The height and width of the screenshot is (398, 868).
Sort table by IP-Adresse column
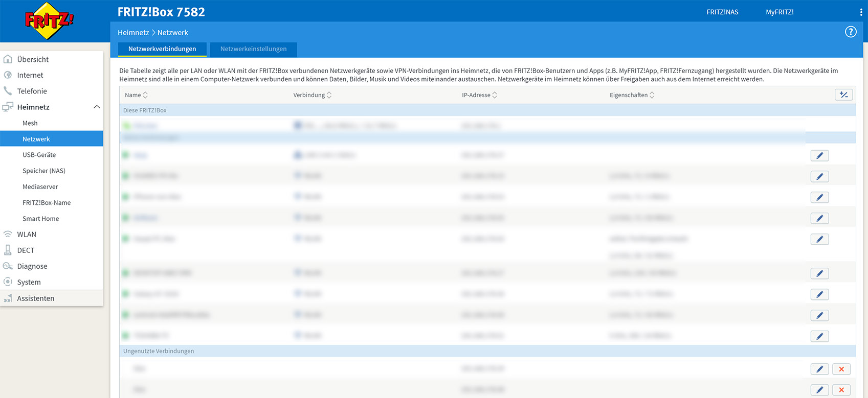(479, 95)
